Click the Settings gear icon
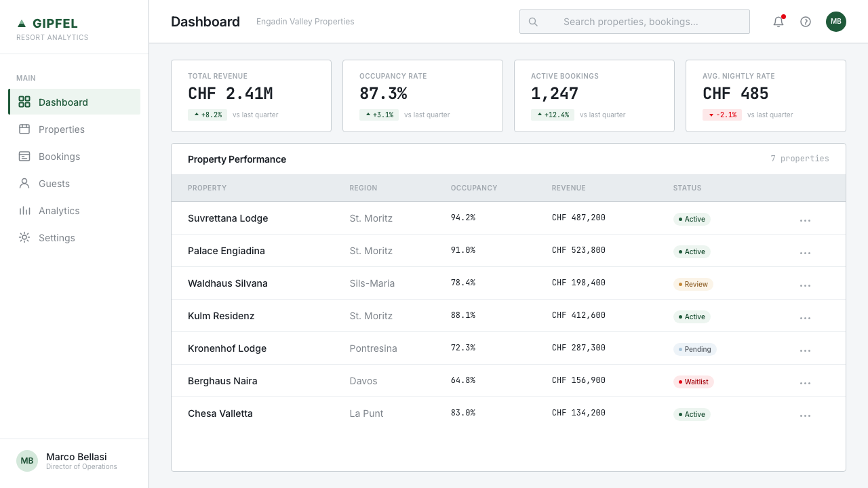Screen dimensions: 868x488 (x=24, y=237)
